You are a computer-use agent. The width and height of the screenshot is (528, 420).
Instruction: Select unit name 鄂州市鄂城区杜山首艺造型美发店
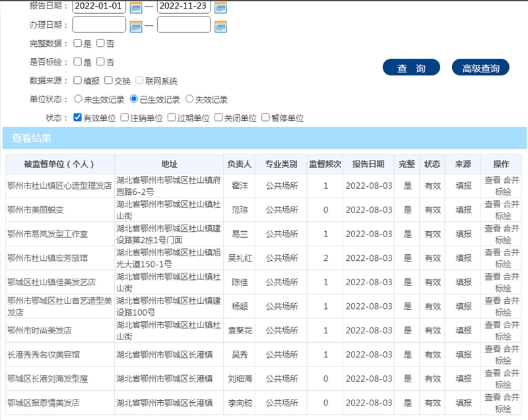59,306
